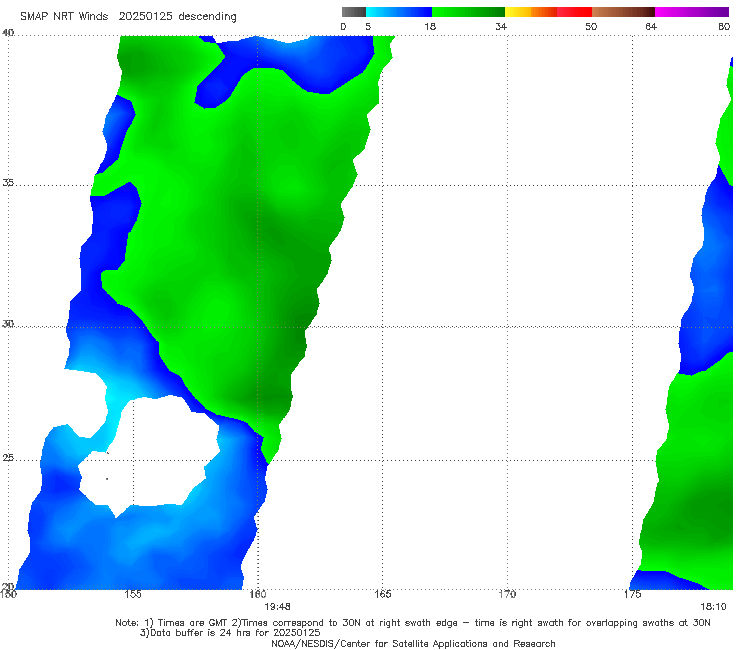Click the green segment of the color bar
Screen dimensions: 740x650
[x=468, y=12]
